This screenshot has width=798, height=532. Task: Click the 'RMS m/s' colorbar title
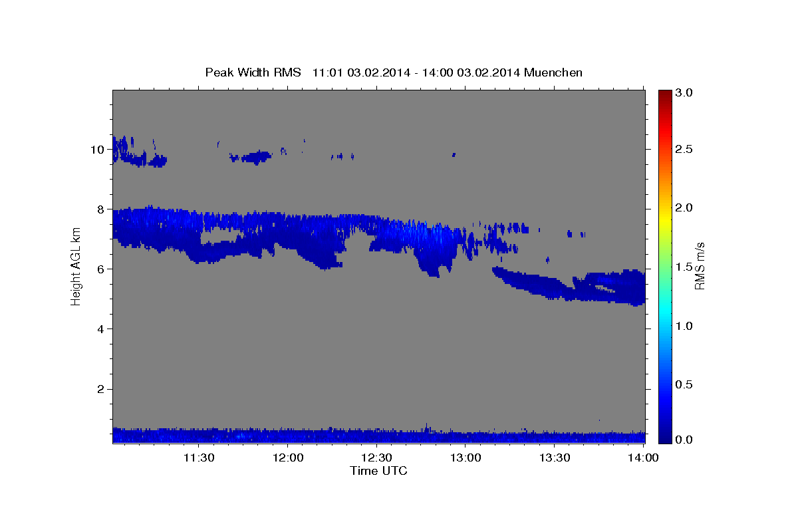point(700,266)
